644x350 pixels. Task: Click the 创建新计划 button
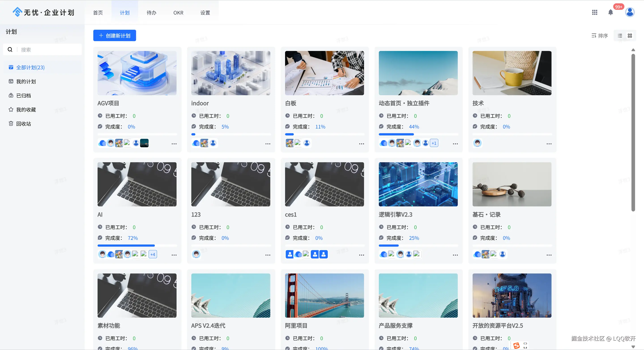[x=115, y=36]
